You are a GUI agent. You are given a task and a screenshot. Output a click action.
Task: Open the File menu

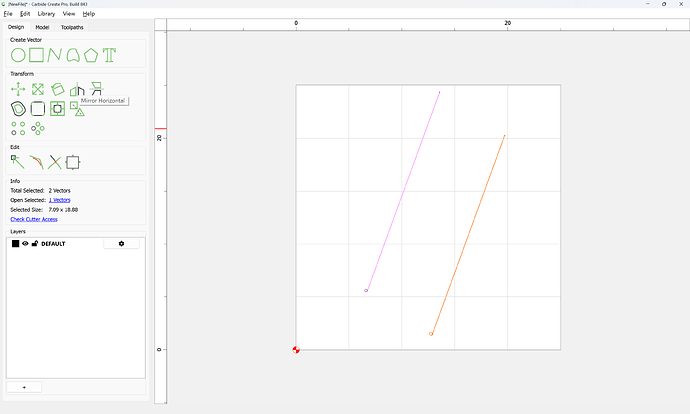click(8, 14)
